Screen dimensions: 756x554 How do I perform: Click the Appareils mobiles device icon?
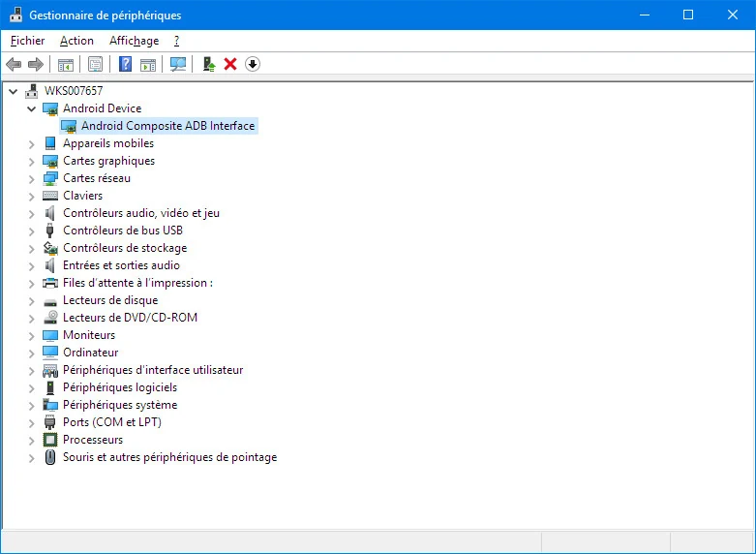point(50,143)
